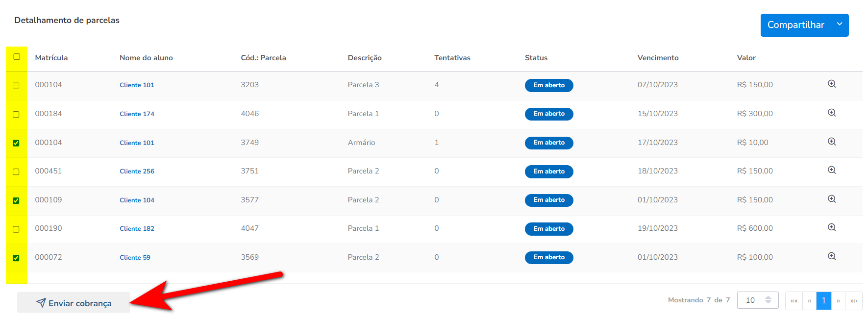The width and height of the screenshot is (868, 318).
Task: Toggle the select-all checkbox in header
Action: pos(17,57)
